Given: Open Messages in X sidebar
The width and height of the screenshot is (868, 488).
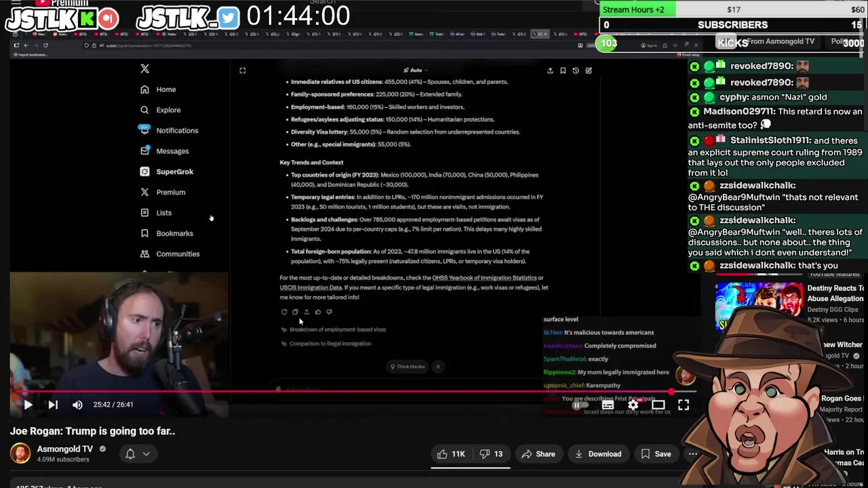Looking at the screenshot, I should coord(164,151).
